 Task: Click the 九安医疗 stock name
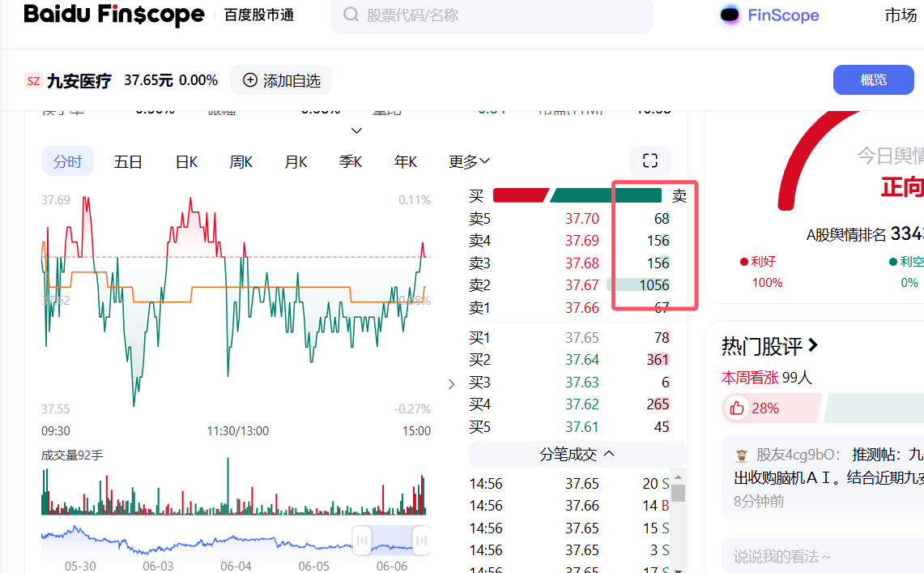click(79, 81)
